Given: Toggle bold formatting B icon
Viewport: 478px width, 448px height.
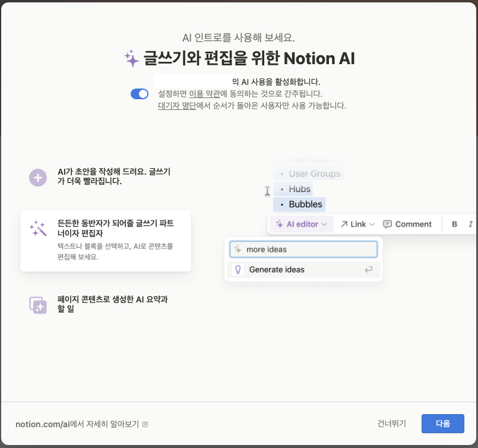Looking at the screenshot, I should (454, 224).
